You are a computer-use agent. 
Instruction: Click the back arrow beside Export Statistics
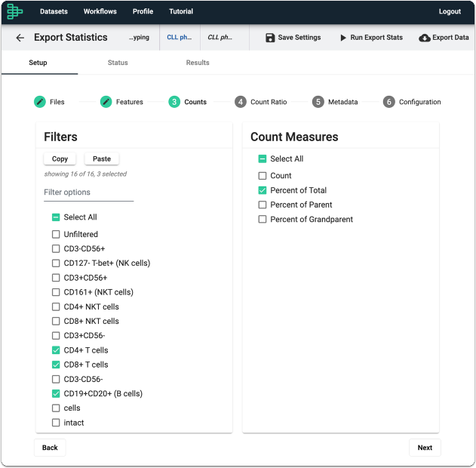(x=20, y=38)
